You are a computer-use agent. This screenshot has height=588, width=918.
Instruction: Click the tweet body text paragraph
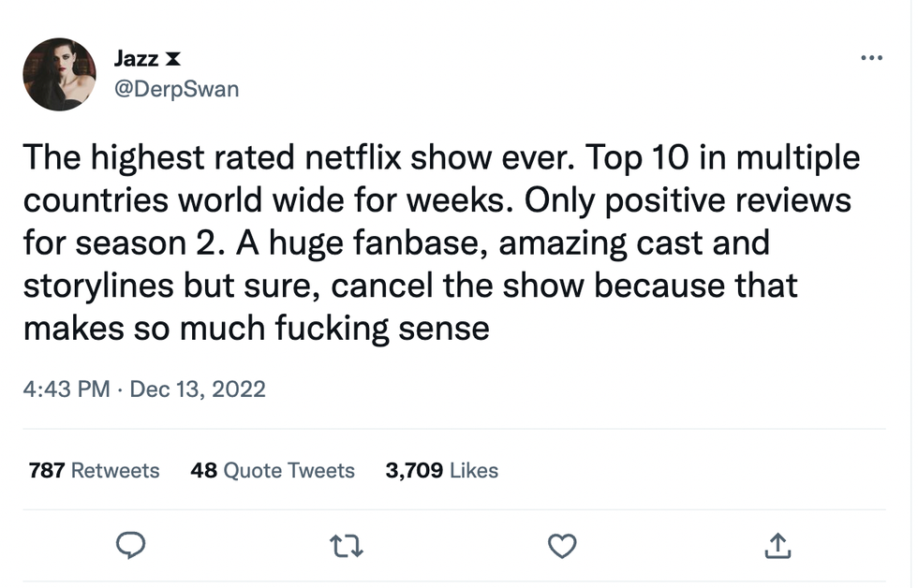coord(440,243)
